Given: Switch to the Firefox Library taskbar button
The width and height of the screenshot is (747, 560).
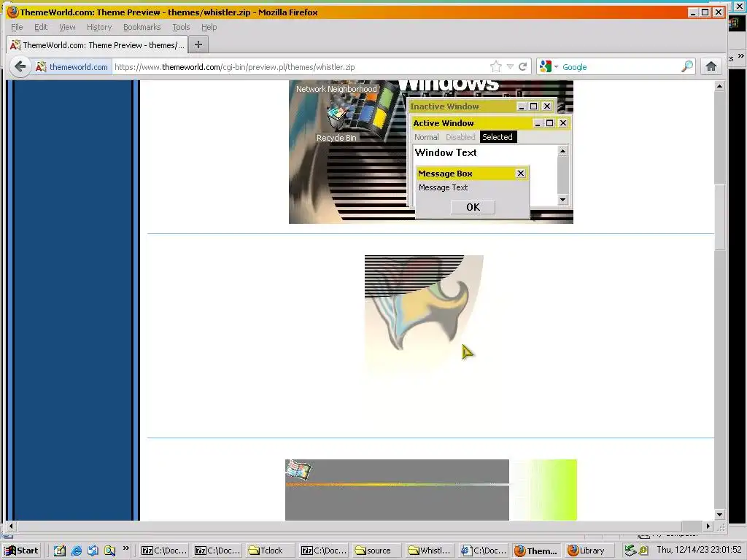Looking at the screenshot, I should 589,551.
